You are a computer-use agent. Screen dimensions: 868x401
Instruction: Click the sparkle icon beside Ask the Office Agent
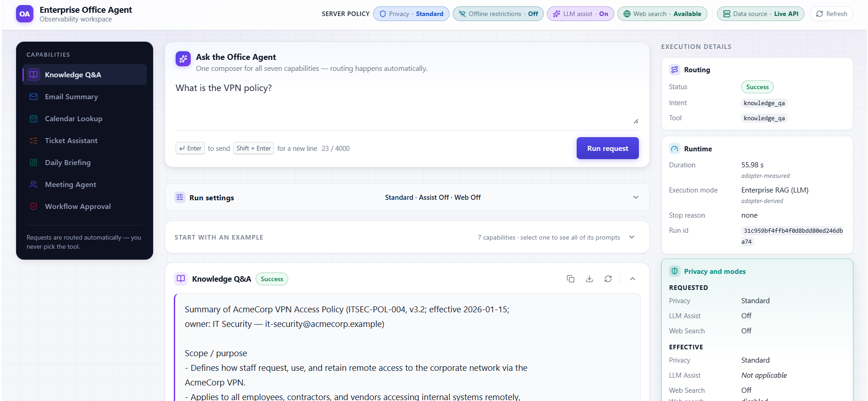click(x=183, y=59)
